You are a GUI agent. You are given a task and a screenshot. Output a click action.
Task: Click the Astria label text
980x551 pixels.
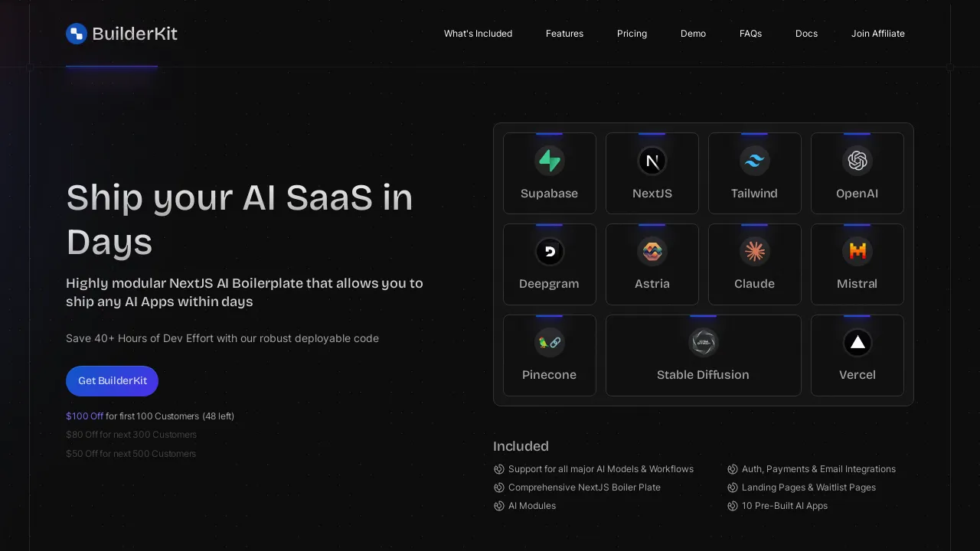[652, 284]
